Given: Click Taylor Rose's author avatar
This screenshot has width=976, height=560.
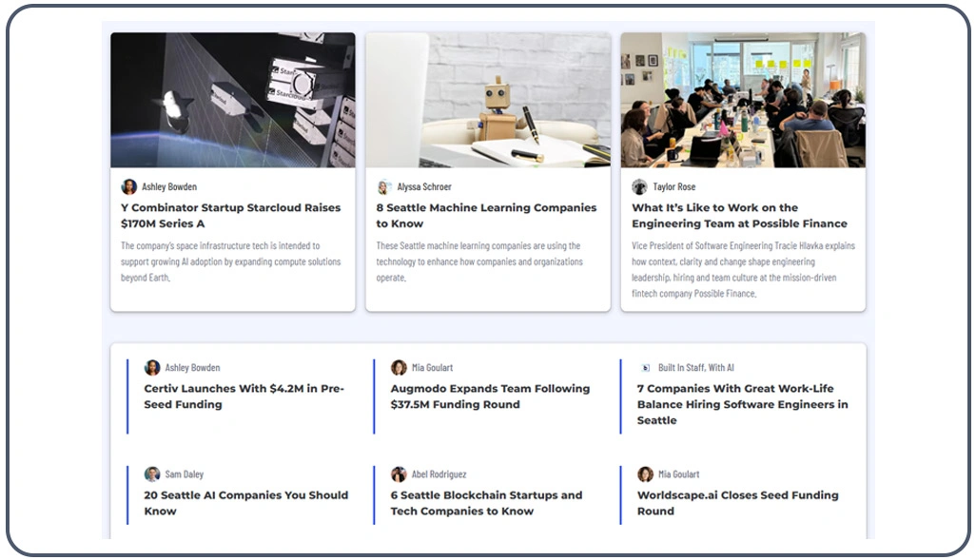Looking at the screenshot, I should pos(639,186).
